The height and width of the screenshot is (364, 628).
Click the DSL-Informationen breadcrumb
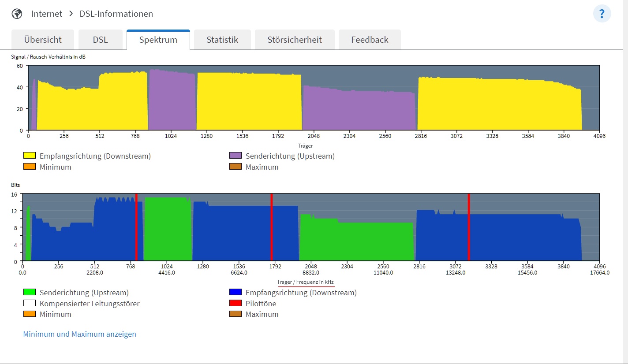tap(116, 14)
